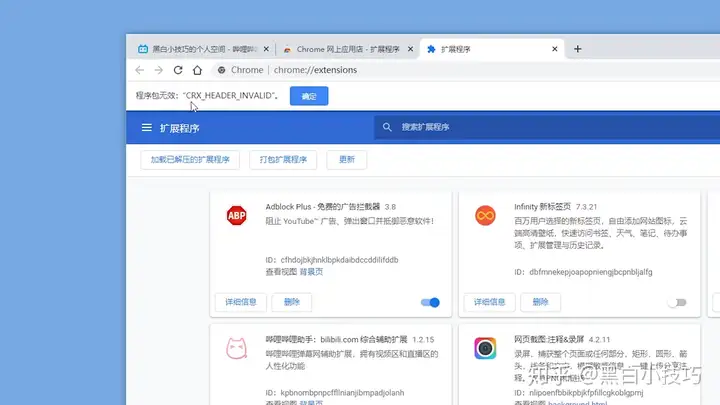The image size is (720, 405).
Task: Open the home page icon
Action: [x=197, y=70]
